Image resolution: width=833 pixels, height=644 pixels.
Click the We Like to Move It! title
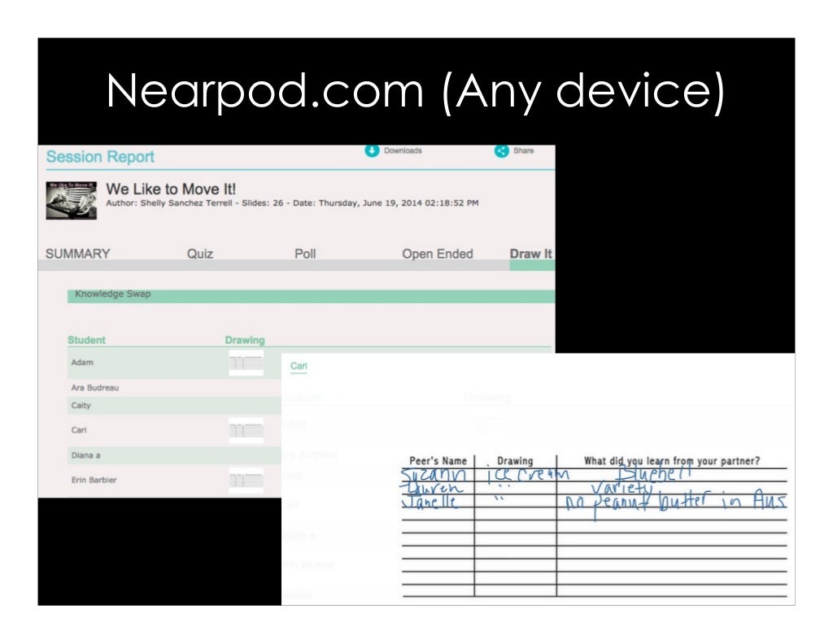pos(171,189)
